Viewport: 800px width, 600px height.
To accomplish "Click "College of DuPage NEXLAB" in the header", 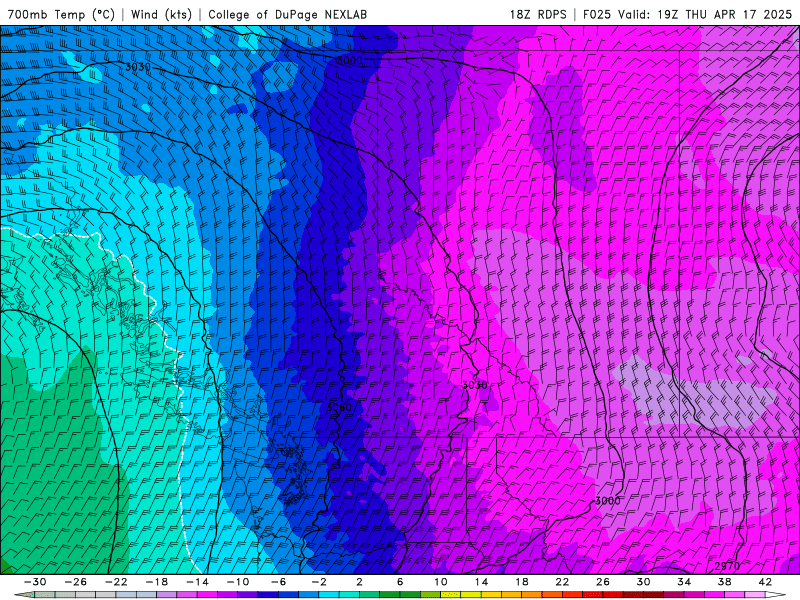I will pos(287,14).
